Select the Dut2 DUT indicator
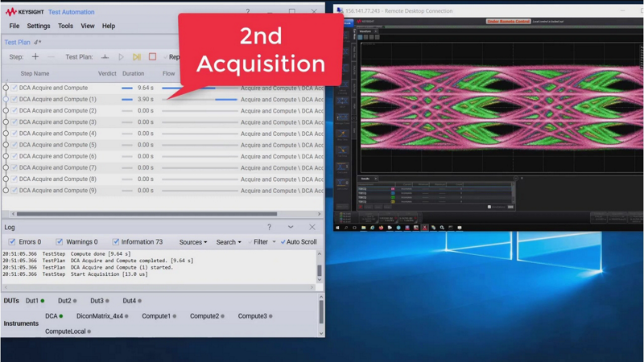This screenshot has width=644, height=362. (x=68, y=301)
